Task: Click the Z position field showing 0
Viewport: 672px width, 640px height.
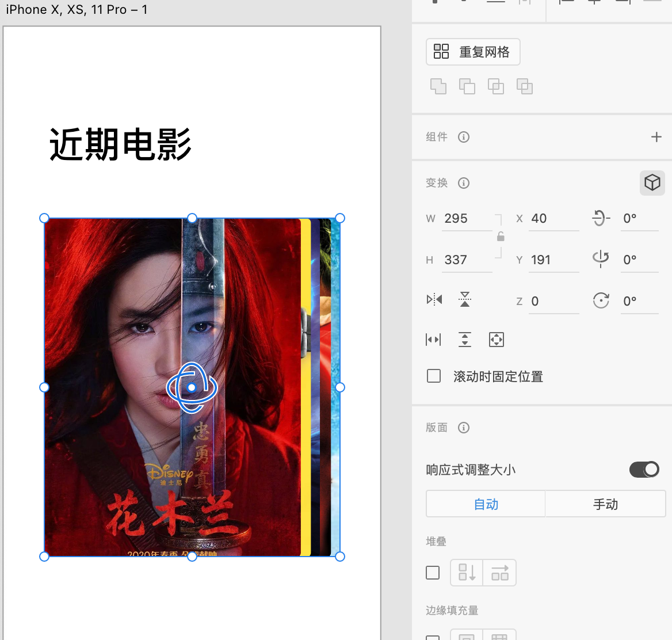Action: click(x=553, y=302)
